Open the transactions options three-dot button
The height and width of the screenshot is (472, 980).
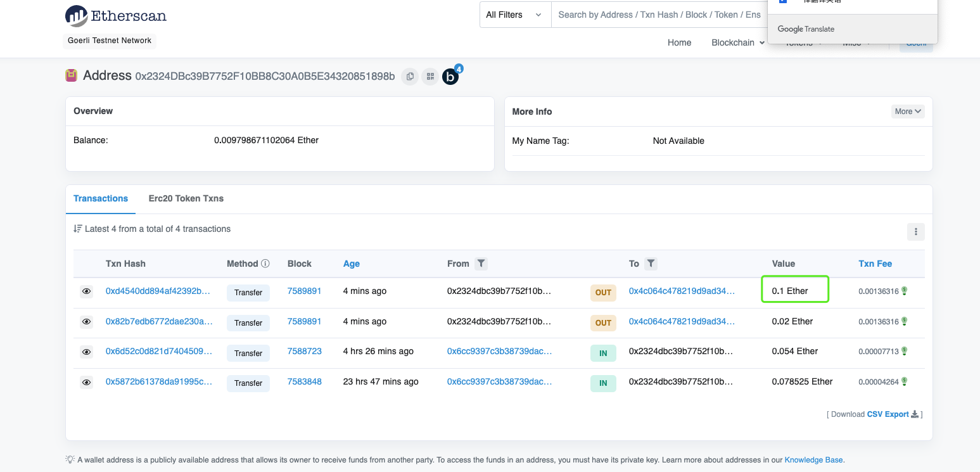915,232
